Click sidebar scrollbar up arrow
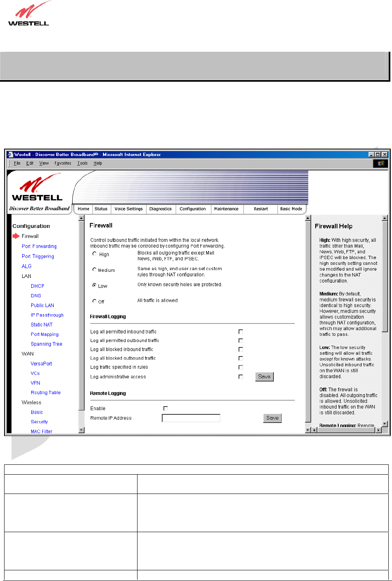Image resolution: width=392 pixels, height=581 pixels. coord(81,218)
